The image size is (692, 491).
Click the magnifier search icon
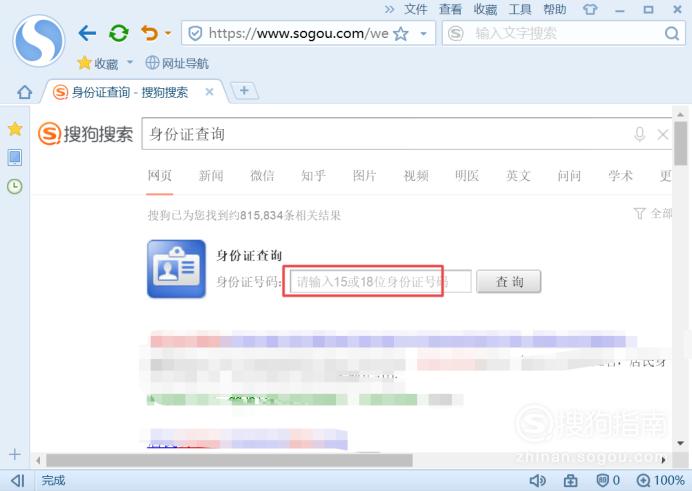point(672,34)
